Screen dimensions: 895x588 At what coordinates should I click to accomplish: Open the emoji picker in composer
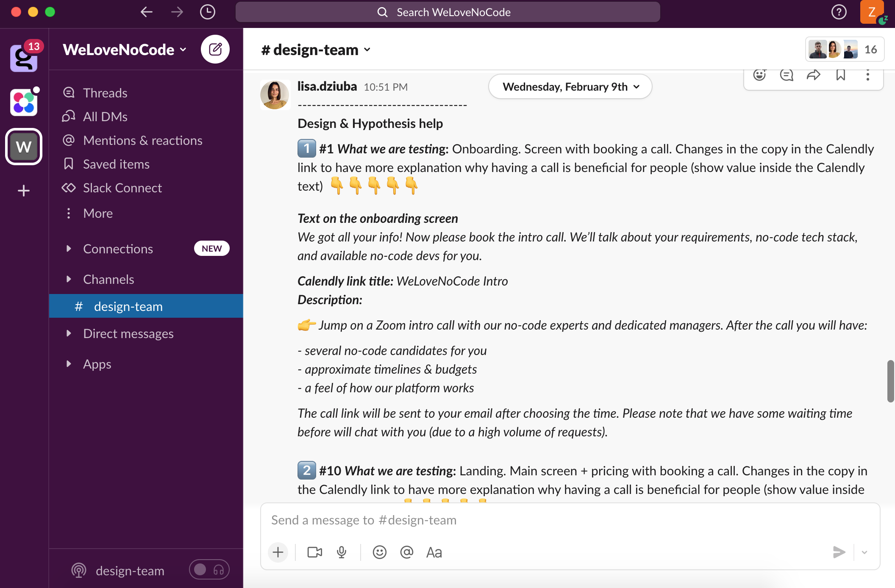380,552
